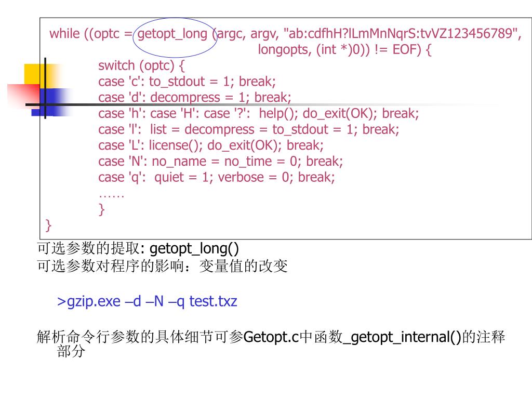Click the case 'd' decompress line

[x=195, y=97]
